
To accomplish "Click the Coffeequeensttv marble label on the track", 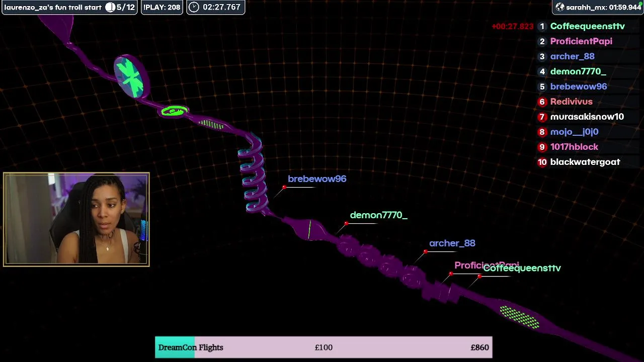I will click(522, 268).
